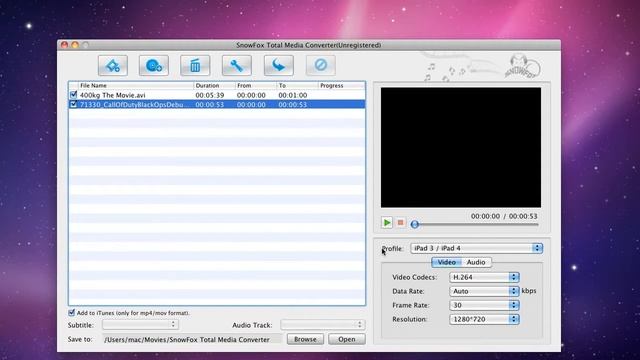The height and width of the screenshot is (360, 640).
Task: Click the preview seek slider handle
Action: (x=415, y=224)
